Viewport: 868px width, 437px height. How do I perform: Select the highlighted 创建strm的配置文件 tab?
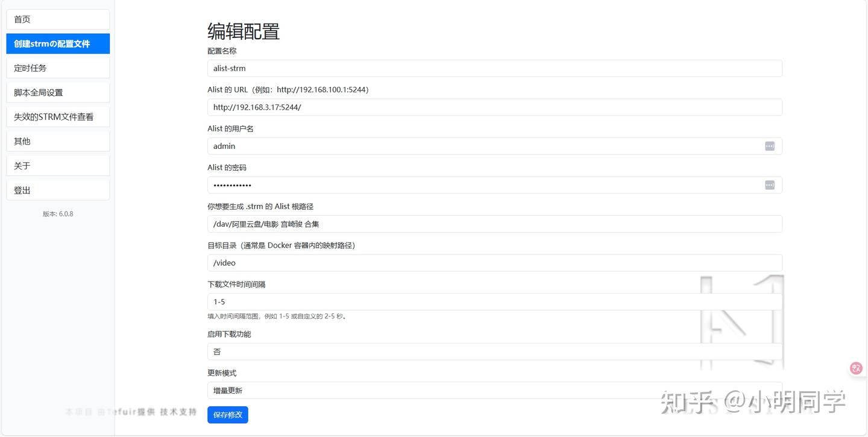(57, 43)
